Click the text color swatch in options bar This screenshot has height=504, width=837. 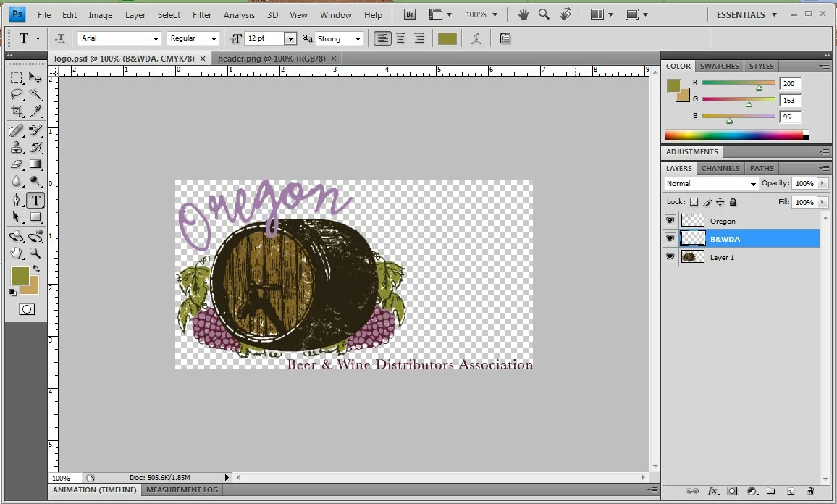tap(447, 38)
